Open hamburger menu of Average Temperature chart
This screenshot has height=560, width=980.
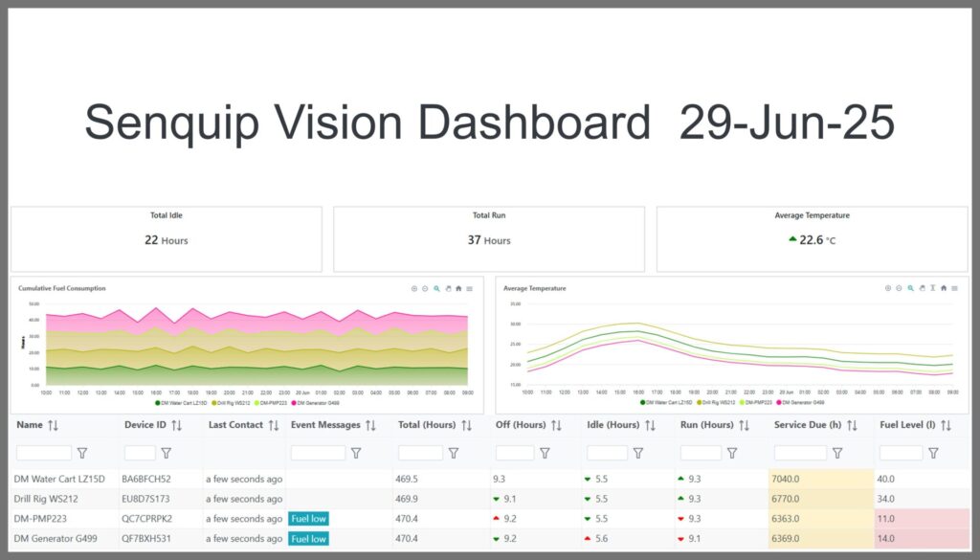pyautogui.click(x=954, y=288)
